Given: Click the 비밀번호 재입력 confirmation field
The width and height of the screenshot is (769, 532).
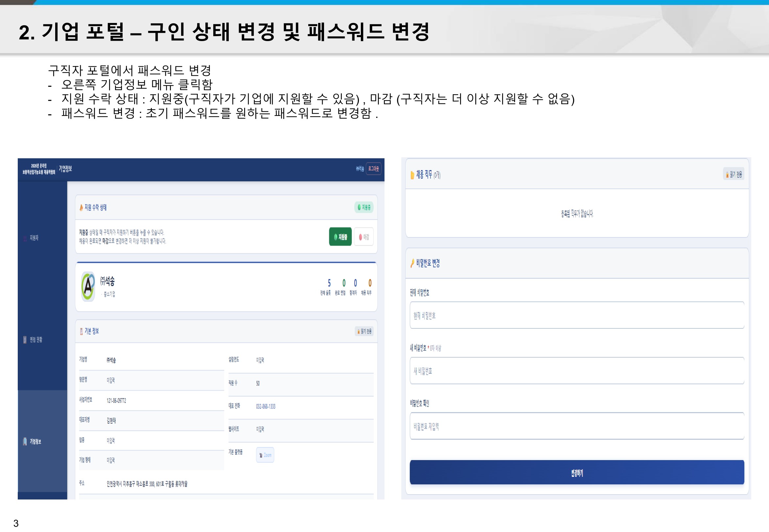Looking at the screenshot, I should [576, 426].
